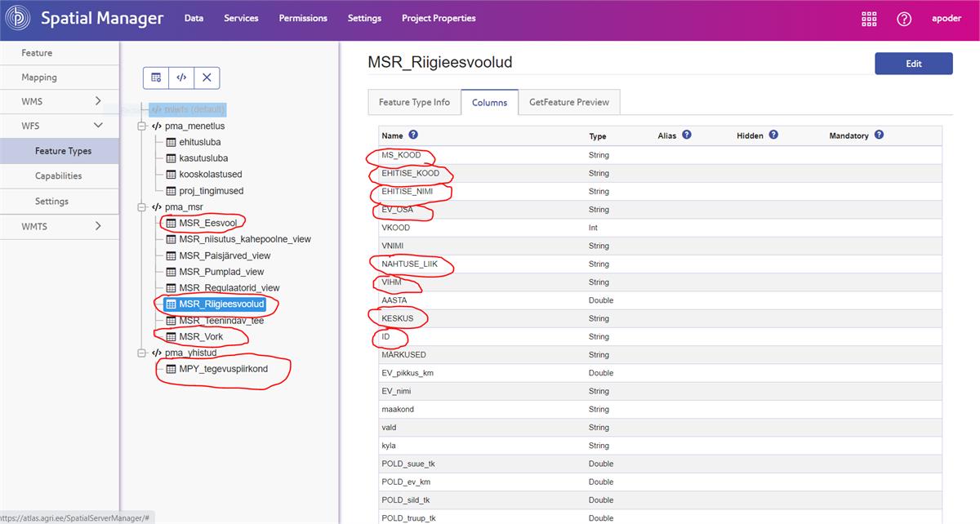Click the add feature type table icon
Image resolution: width=980 pixels, height=524 pixels.
coord(156,78)
